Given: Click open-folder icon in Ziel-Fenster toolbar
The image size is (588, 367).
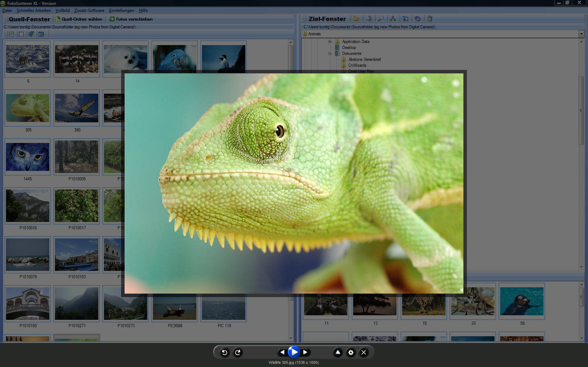Looking at the screenshot, I should (356, 19).
